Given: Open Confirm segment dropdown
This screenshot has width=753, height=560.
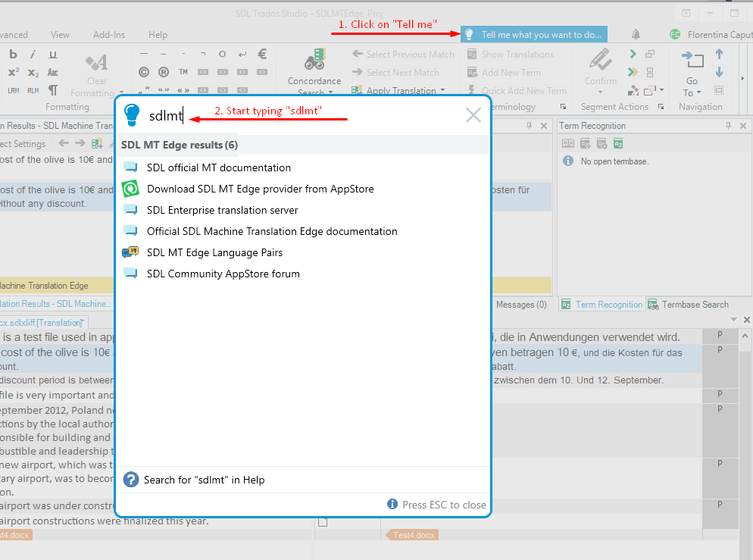Looking at the screenshot, I should point(600,92).
